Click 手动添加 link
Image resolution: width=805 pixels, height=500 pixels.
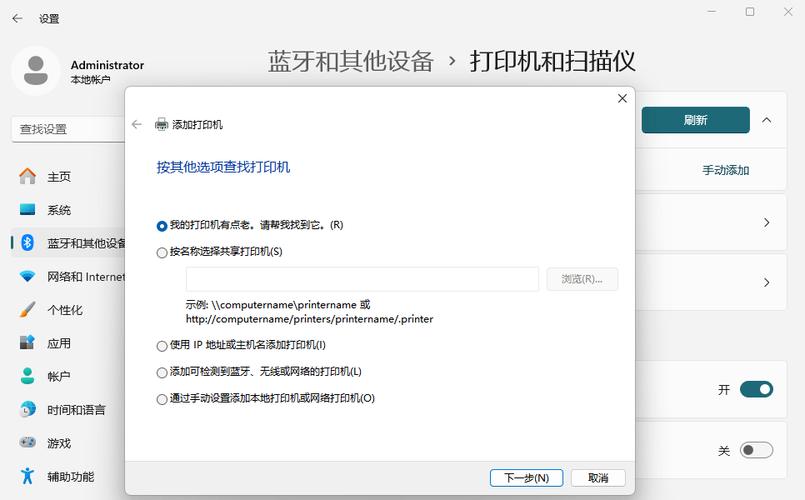[x=725, y=170]
